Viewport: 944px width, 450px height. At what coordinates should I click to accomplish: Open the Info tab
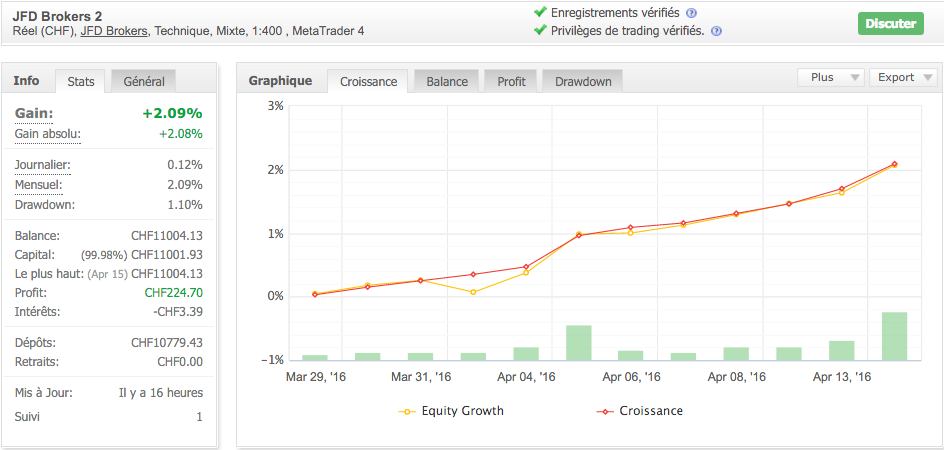pyautogui.click(x=27, y=80)
